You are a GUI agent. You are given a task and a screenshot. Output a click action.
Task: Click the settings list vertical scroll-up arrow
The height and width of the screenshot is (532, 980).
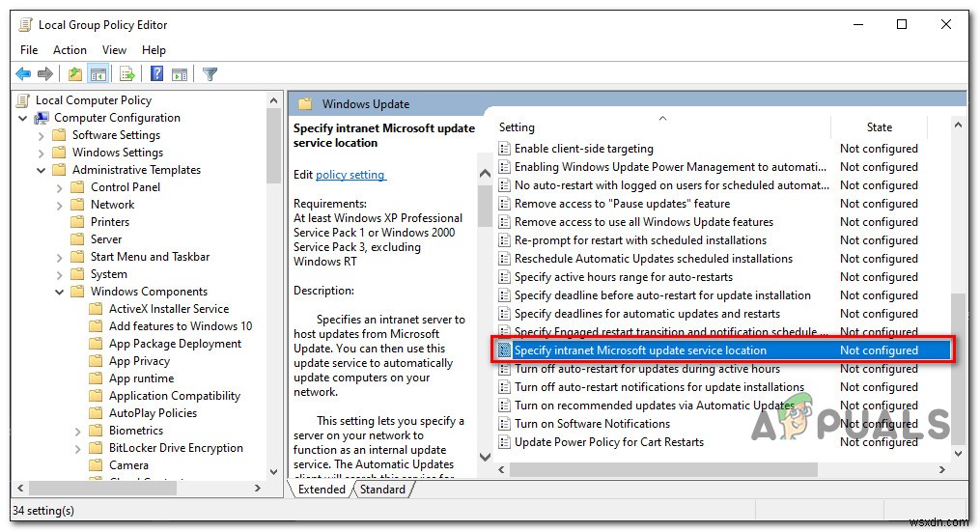tap(958, 125)
